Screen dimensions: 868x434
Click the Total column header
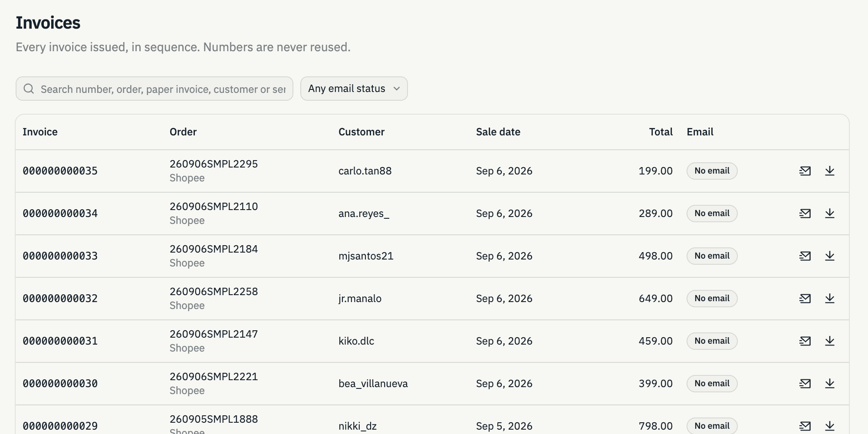coord(661,132)
